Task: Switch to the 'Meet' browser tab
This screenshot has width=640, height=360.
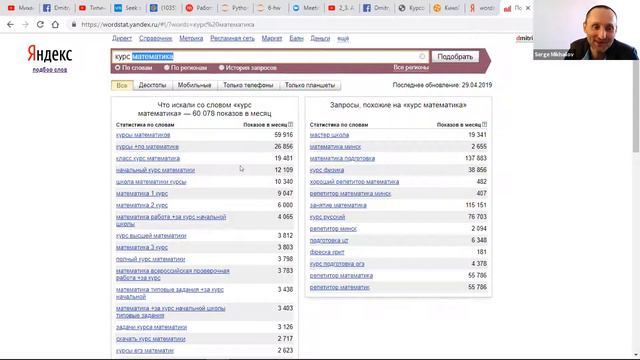Action: click(306, 8)
